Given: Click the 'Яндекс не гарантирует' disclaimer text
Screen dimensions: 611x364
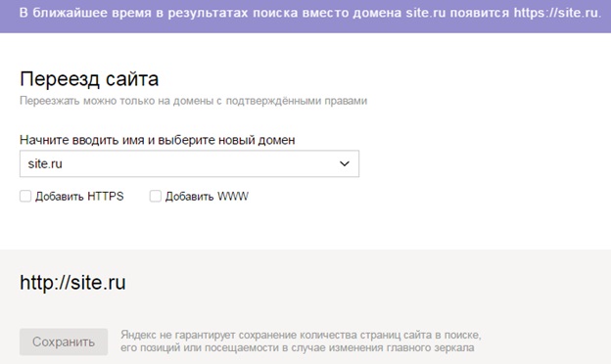Looking at the screenshot, I should click(x=301, y=341).
